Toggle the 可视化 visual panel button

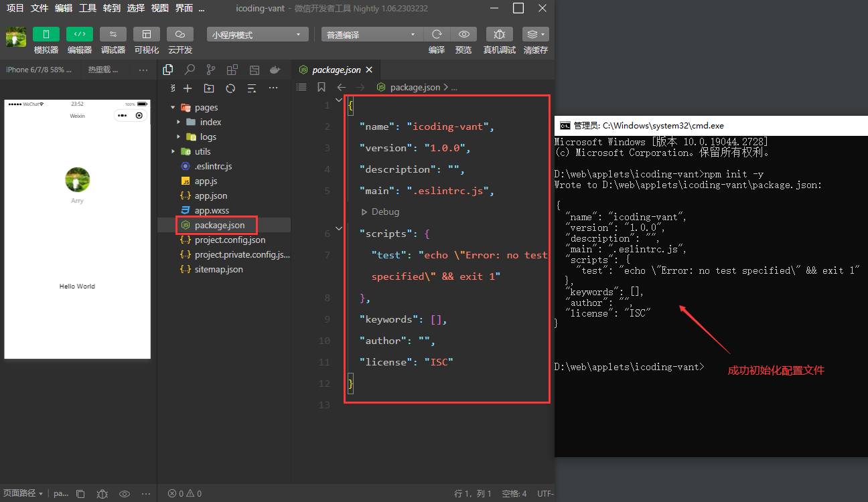point(147,34)
